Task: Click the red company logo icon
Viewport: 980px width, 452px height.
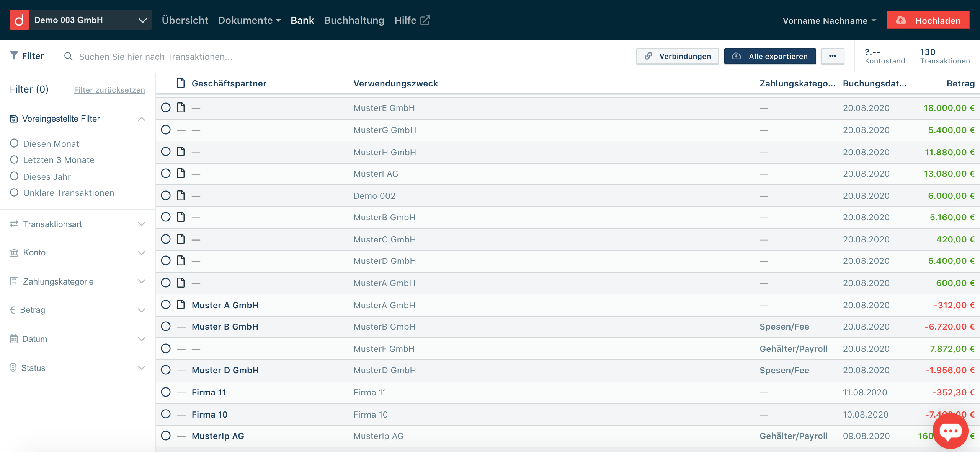Action: 19,20
